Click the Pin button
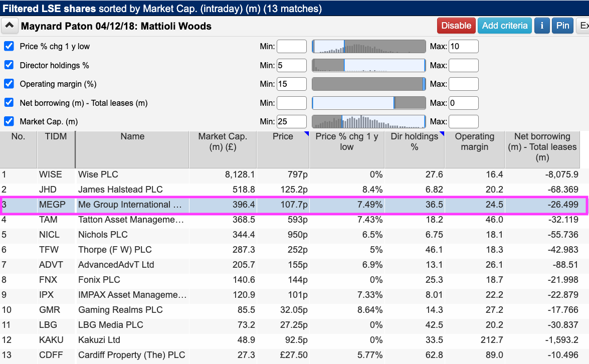 click(x=562, y=26)
